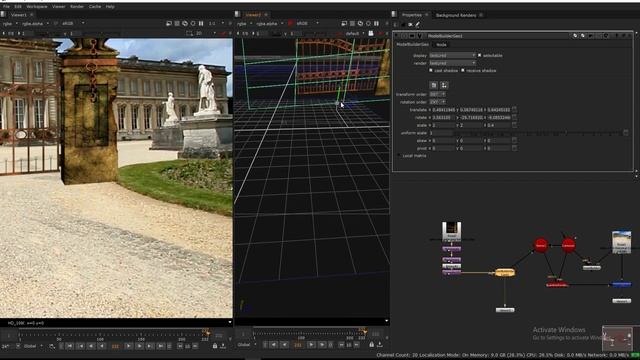Select the Properties tab
The height and width of the screenshot is (360, 640).
[x=411, y=15]
